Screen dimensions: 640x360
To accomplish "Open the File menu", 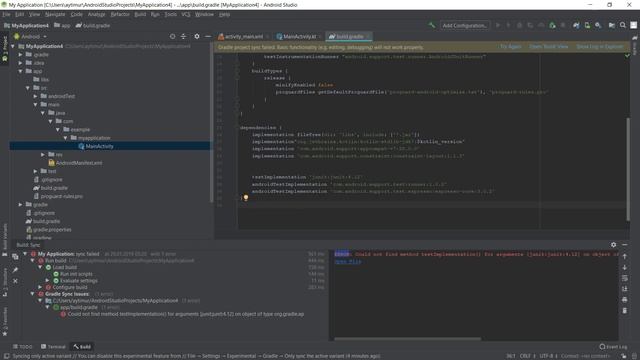I will (x=7, y=14).
